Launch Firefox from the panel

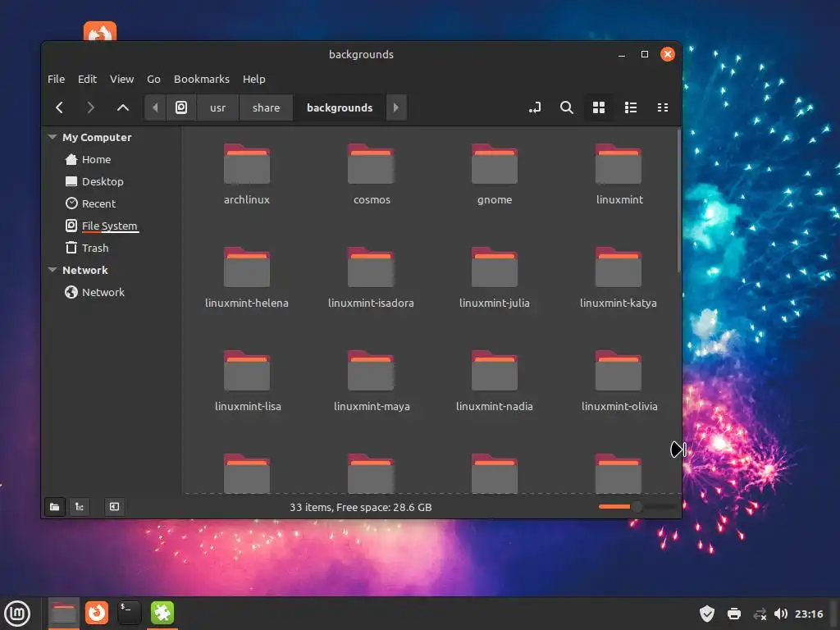pyautogui.click(x=97, y=613)
